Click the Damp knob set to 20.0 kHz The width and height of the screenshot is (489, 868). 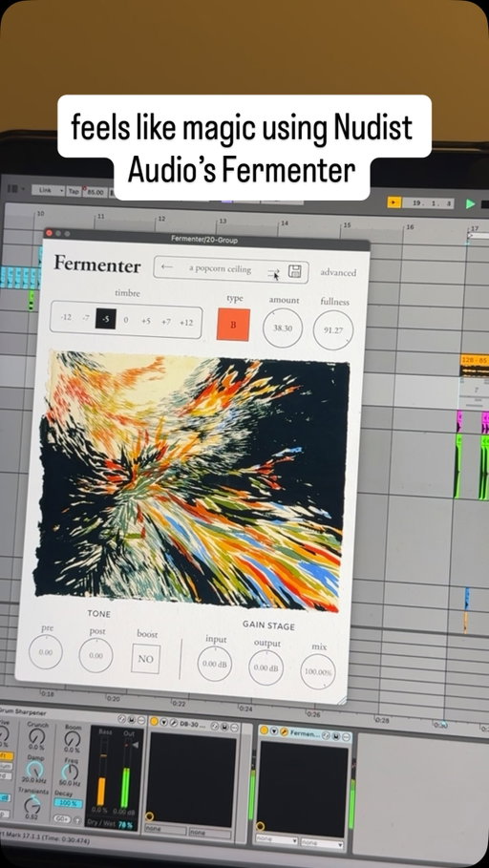[x=34, y=769]
